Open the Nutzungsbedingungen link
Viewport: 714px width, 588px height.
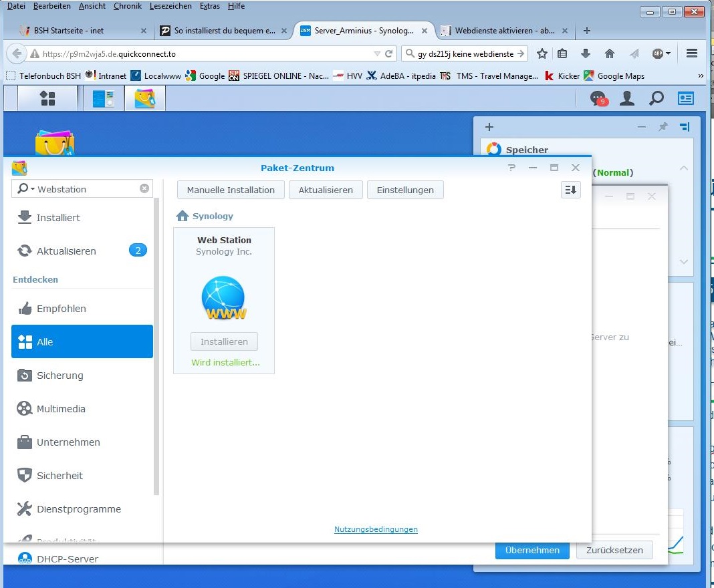point(376,529)
